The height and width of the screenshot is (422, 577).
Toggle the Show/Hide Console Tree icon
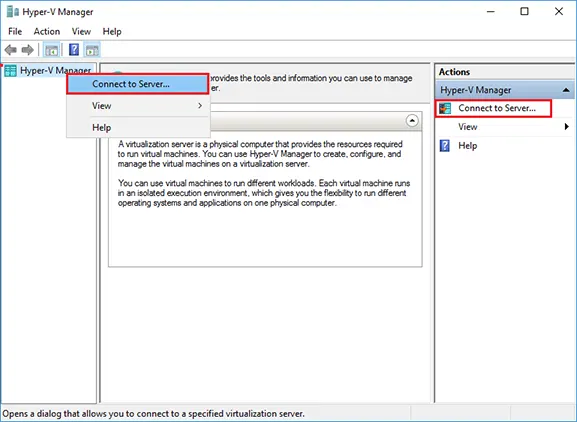point(51,50)
